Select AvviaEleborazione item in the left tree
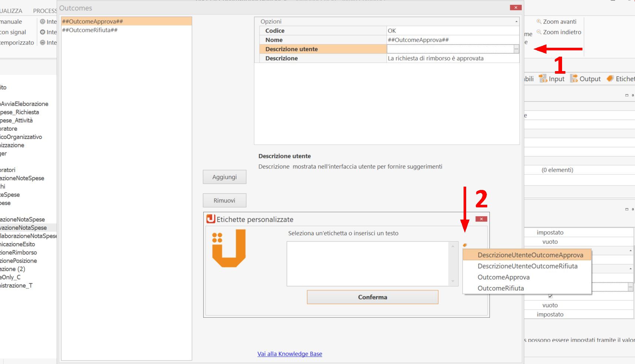Screen dimensions: 635x364 click(24, 104)
